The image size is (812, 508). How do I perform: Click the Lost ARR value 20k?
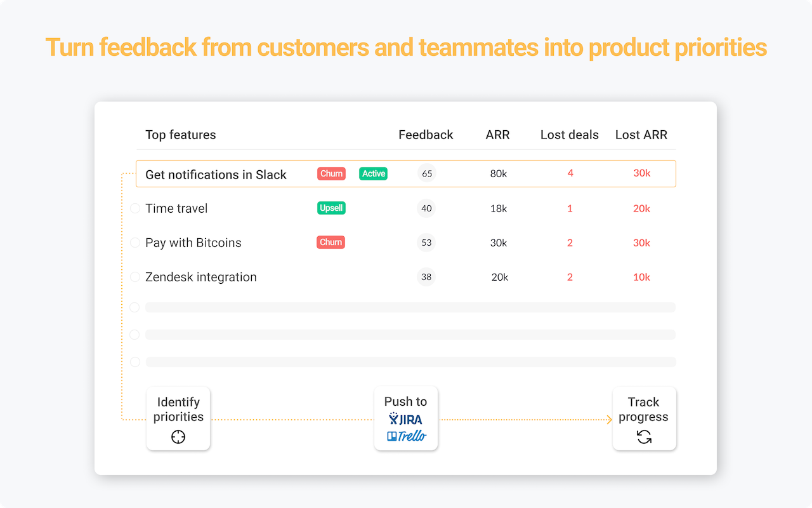[641, 208]
